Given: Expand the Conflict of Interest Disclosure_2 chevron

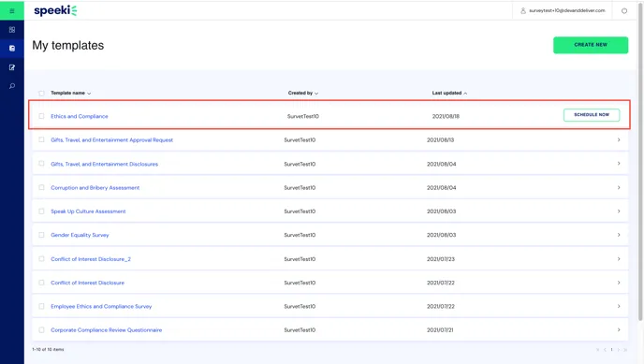Looking at the screenshot, I should click(619, 259).
